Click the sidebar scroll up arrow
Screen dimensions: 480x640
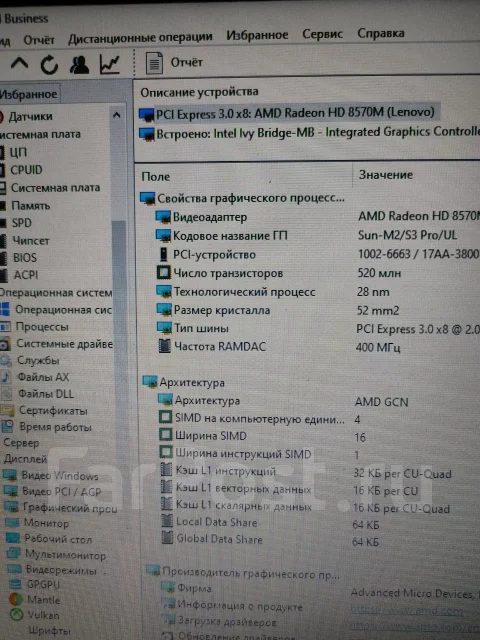click(x=117, y=116)
